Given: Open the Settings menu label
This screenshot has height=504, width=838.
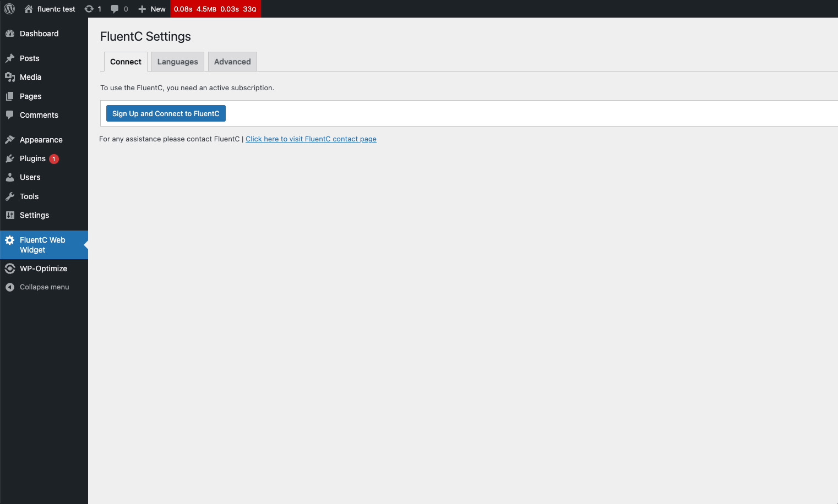Looking at the screenshot, I should click(35, 215).
